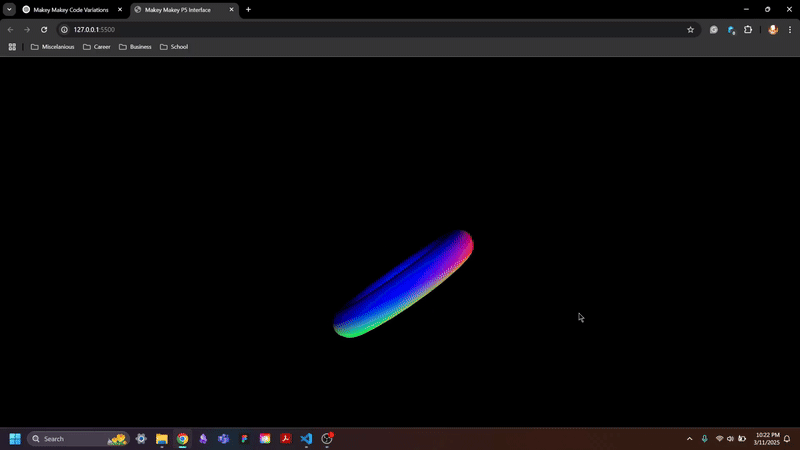Open the Chrome extensions puzzle icon
The width and height of the screenshot is (800, 450).
click(x=748, y=30)
